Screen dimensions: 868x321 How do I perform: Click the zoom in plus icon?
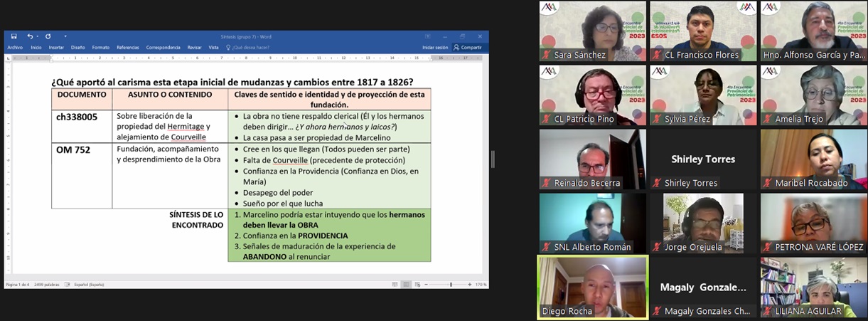pyautogui.click(x=469, y=284)
